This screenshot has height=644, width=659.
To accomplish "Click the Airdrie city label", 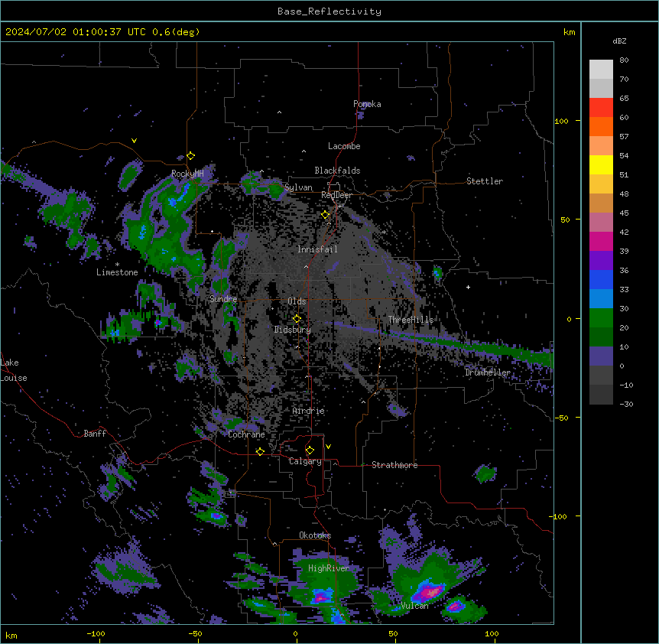I will (309, 411).
